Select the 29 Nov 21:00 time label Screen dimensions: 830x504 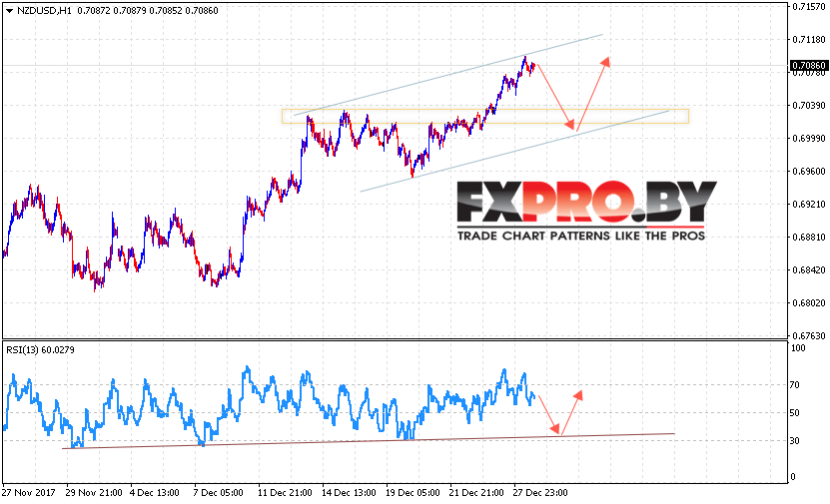[94, 493]
